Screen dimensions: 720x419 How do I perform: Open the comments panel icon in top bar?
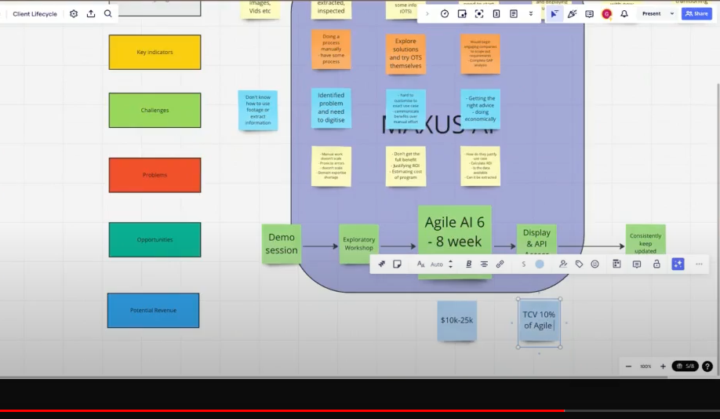tap(589, 14)
